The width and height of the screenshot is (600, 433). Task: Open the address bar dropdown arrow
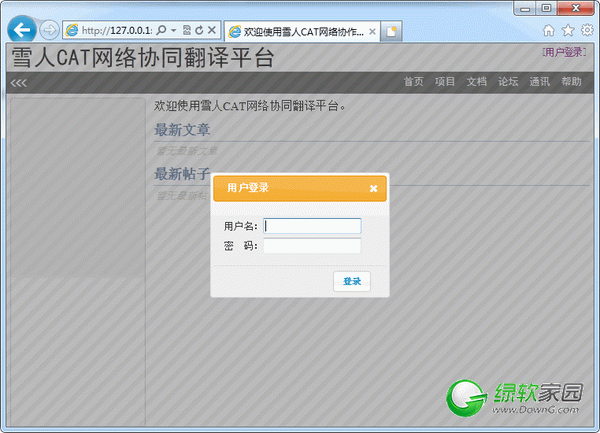(173, 30)
